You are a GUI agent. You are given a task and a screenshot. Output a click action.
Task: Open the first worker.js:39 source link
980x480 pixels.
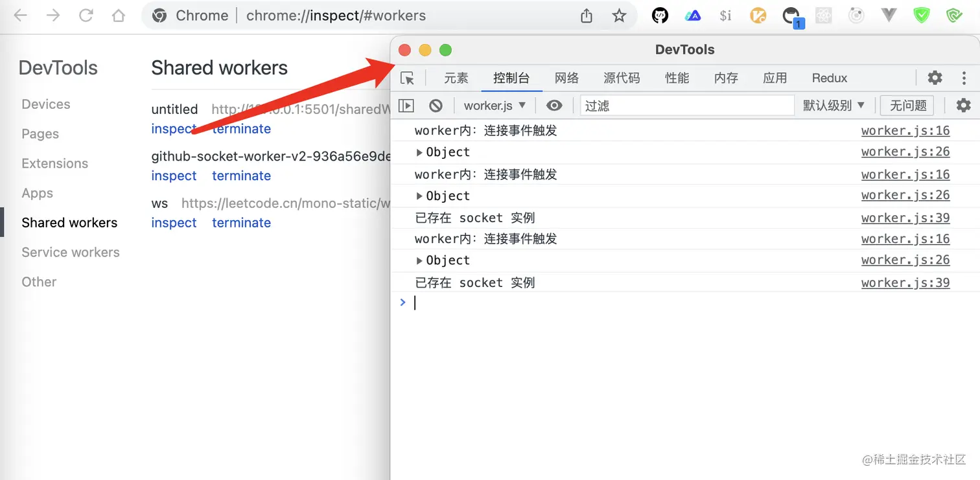(x=905, y=218)
